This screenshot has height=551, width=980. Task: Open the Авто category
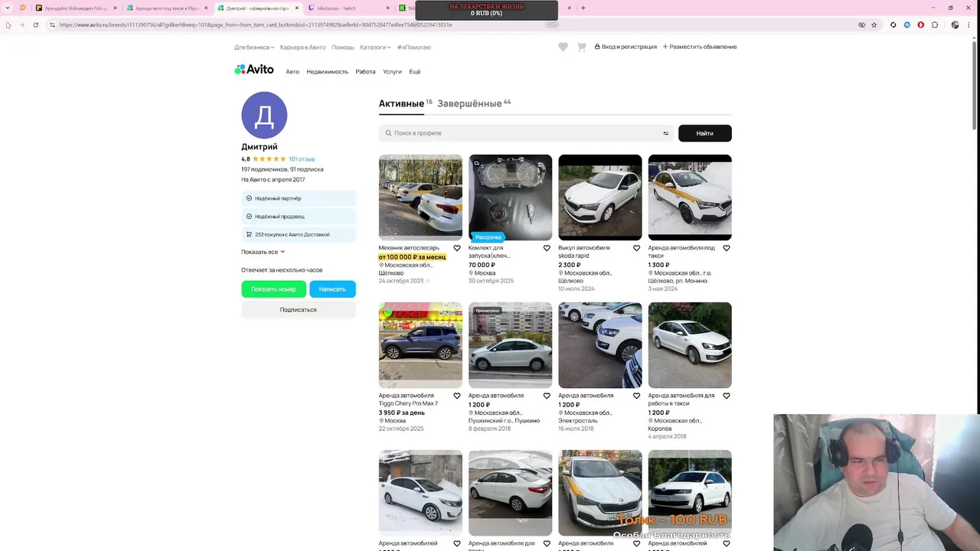coord(292,72)
